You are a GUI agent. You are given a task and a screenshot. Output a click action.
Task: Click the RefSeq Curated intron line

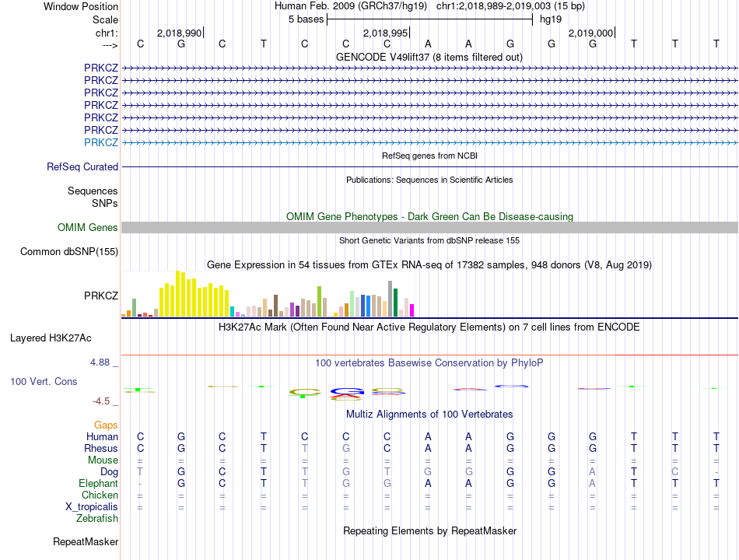[x=429, y=167]
